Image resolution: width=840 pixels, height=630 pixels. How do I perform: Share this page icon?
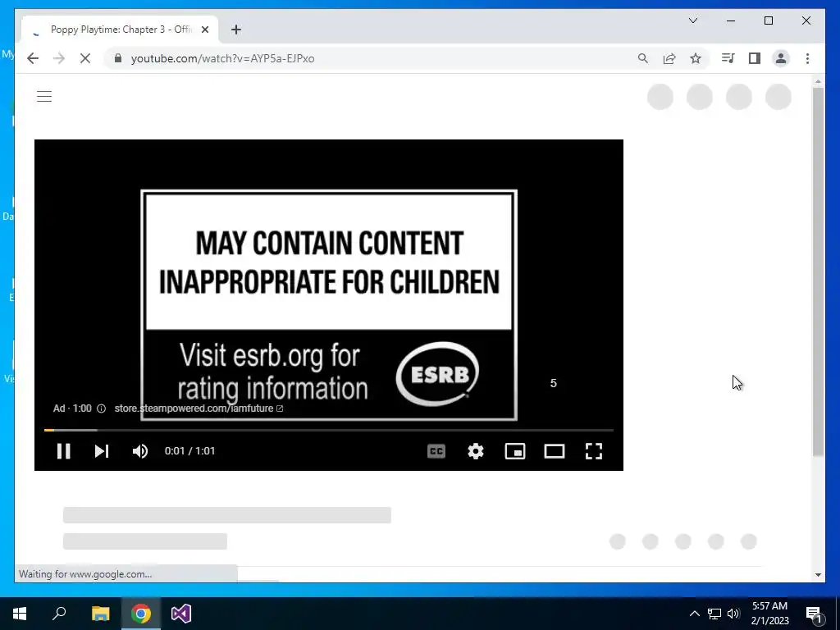coord(669,58)
